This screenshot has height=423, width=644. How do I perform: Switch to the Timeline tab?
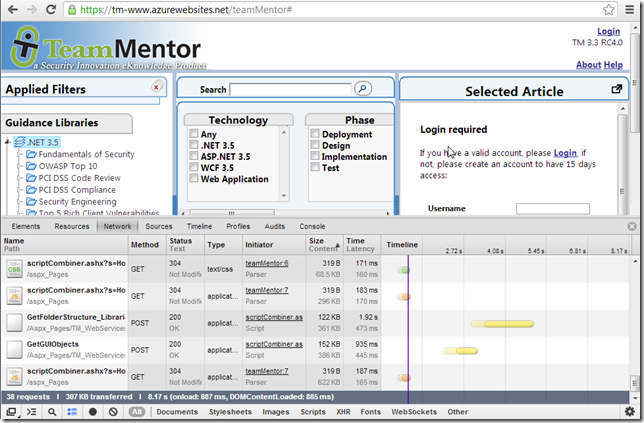(199, 226)
